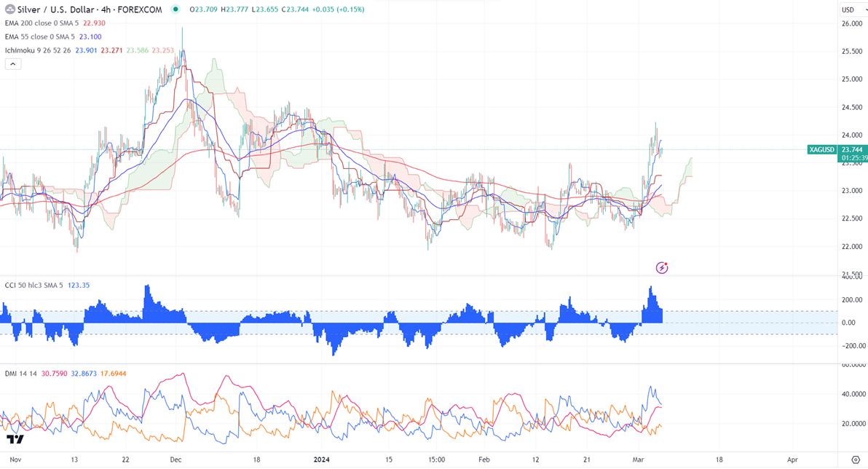The height and width of the screenshot is (469, 868).
Task: Click the DMI value 30.7590
Action: (x=54, y=374)
